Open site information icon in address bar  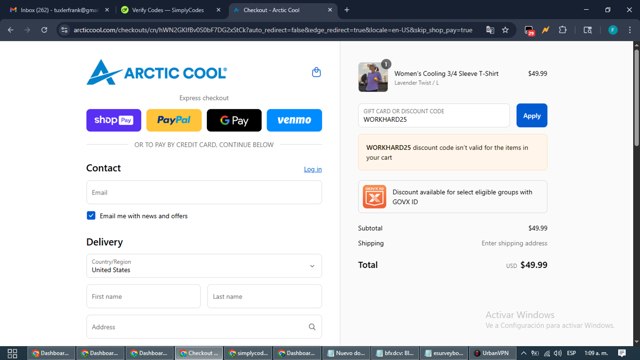click(x=64, y=30)
